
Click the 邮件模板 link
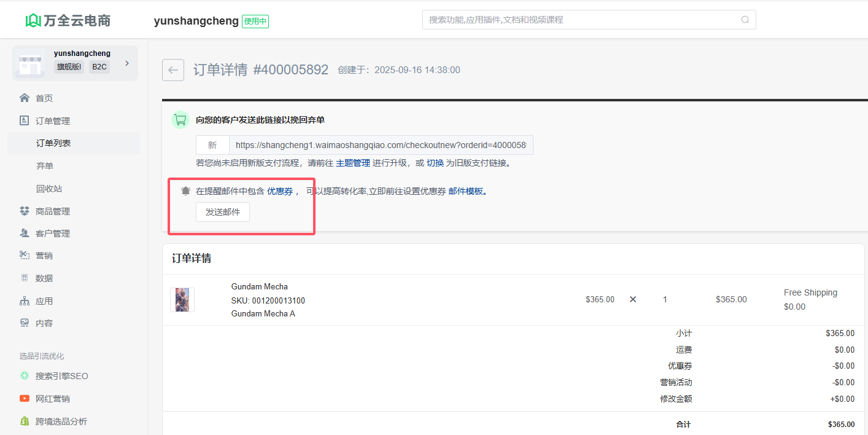[x=466, y=191]
